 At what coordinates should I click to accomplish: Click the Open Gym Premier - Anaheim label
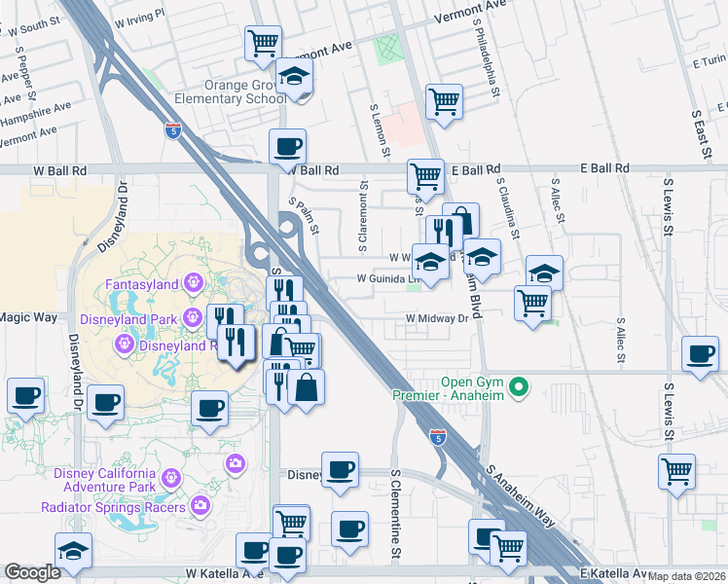coord(449,388)
